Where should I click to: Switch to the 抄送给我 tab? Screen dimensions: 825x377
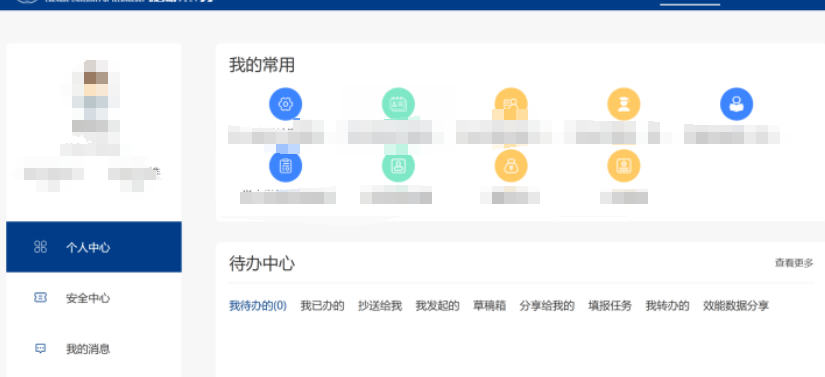pos(380,306)
